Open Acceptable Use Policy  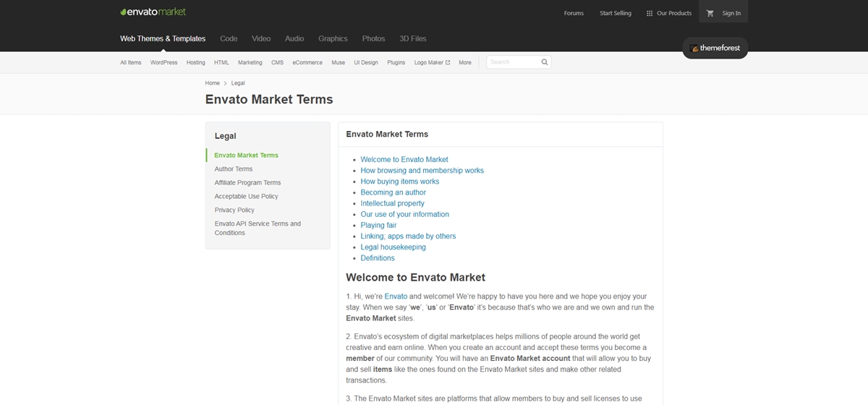click(246, 197)
